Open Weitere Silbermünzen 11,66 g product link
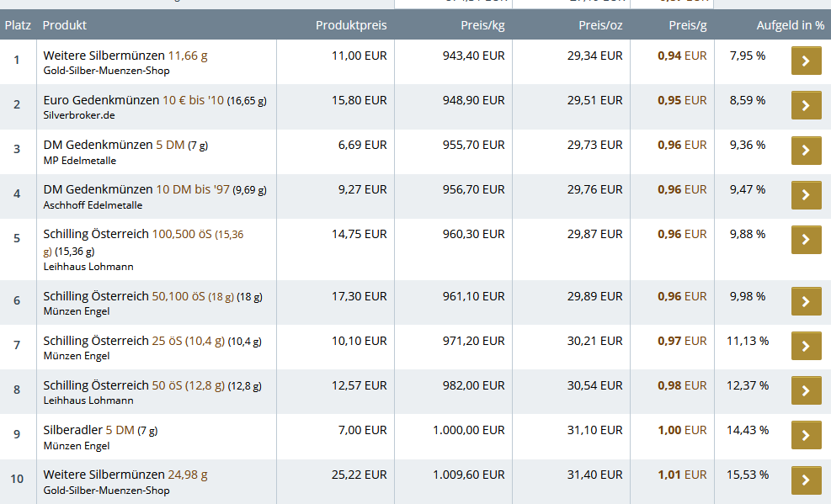831x504 pixels. 125,56
